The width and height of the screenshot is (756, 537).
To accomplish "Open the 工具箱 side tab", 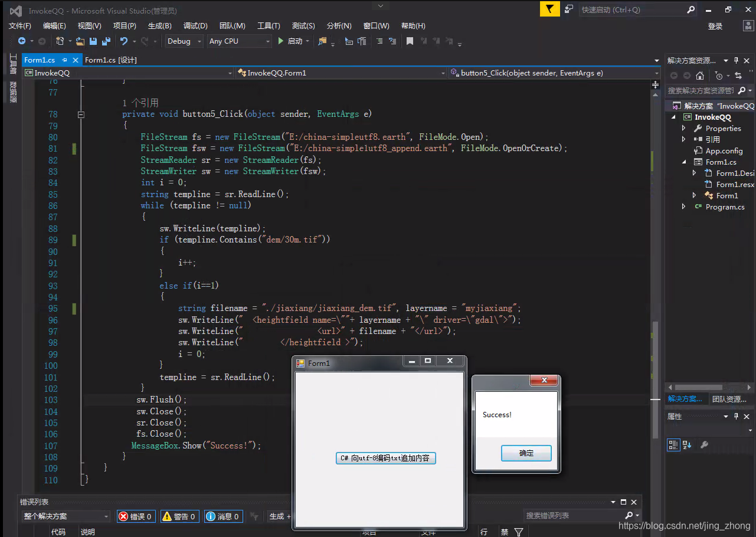I will coord(14,64).
